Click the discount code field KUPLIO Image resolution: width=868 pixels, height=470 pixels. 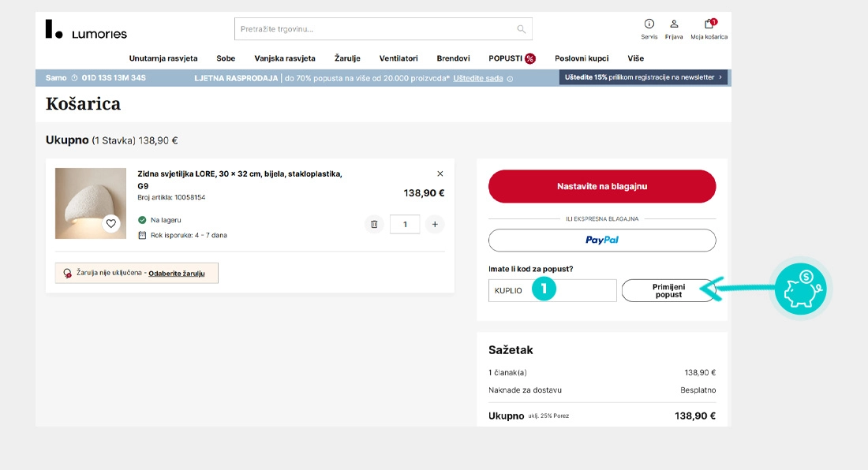552,290
